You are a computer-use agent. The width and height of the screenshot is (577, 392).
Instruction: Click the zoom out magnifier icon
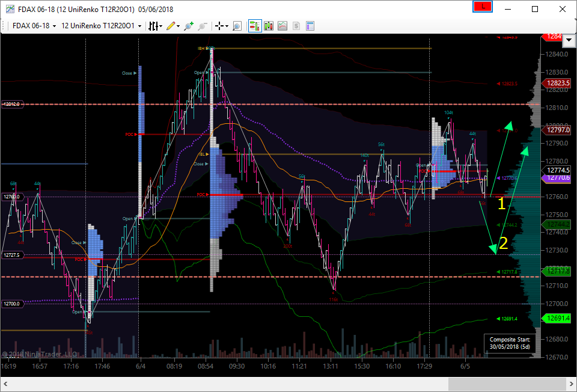pyautogui.click(x=203, y=26)
